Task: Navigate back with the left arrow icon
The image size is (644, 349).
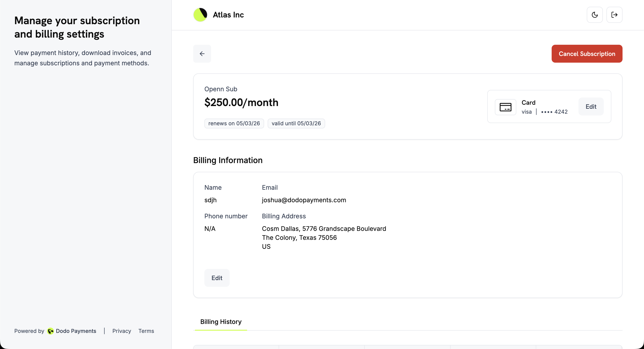Action: [202, 53]
